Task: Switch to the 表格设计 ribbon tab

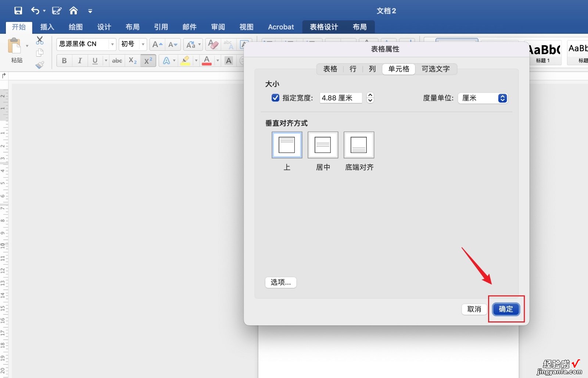Action: point(324,27)
